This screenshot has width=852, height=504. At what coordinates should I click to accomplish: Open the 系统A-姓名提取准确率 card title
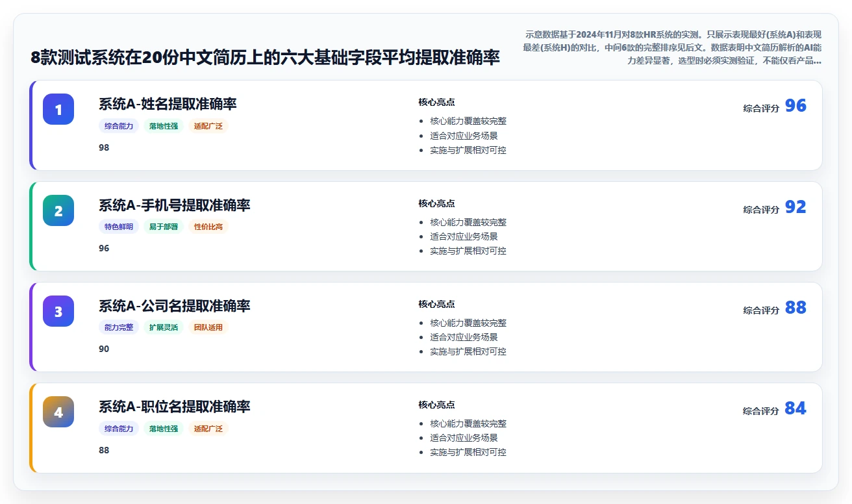(168, 104)
